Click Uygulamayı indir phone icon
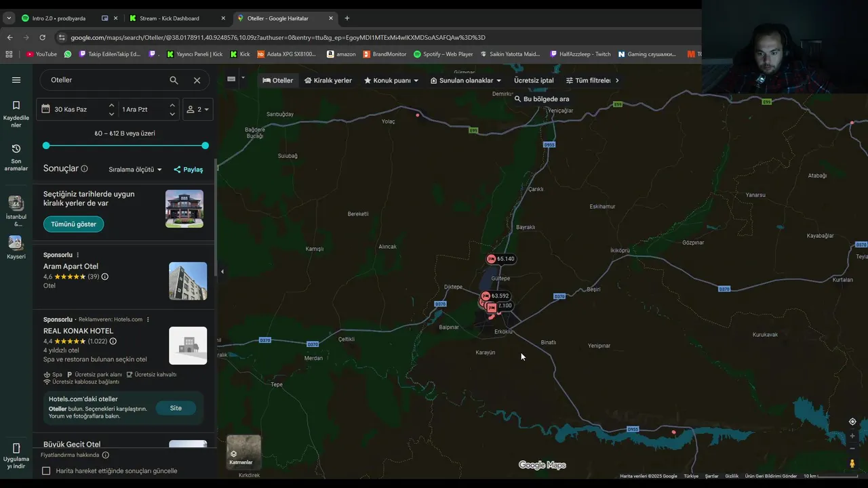This screenshot has width=868, height=488. click(x=16, y=448)
